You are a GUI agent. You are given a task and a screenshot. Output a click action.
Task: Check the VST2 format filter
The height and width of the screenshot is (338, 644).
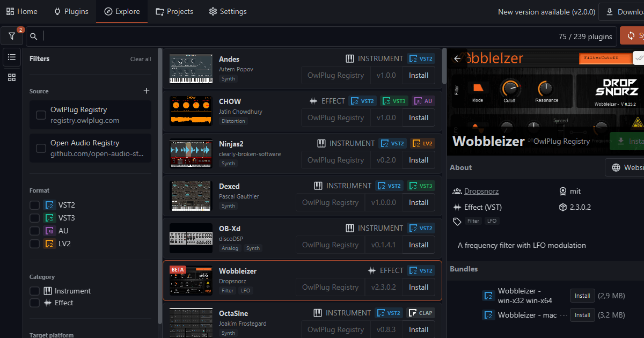[34, 205]
